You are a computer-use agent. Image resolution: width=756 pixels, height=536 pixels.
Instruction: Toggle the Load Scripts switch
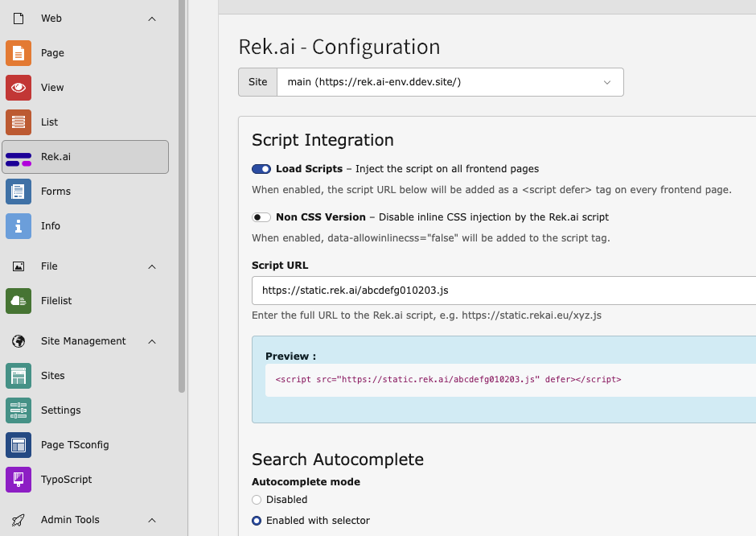[x=261, y=169]
